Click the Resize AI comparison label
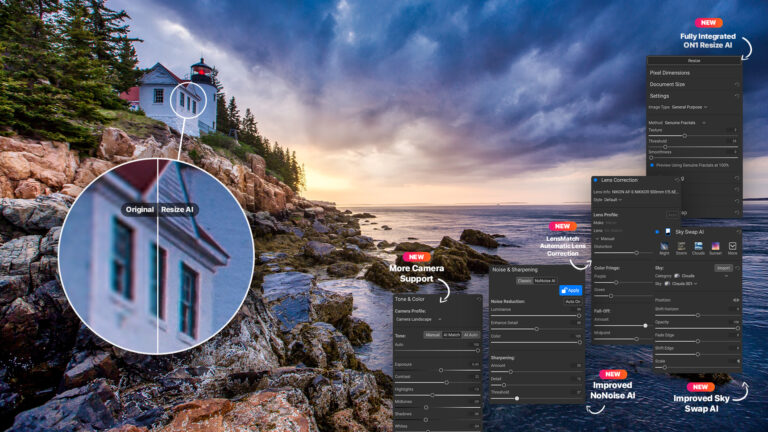 pyautogui.click(x=177, y=210)
